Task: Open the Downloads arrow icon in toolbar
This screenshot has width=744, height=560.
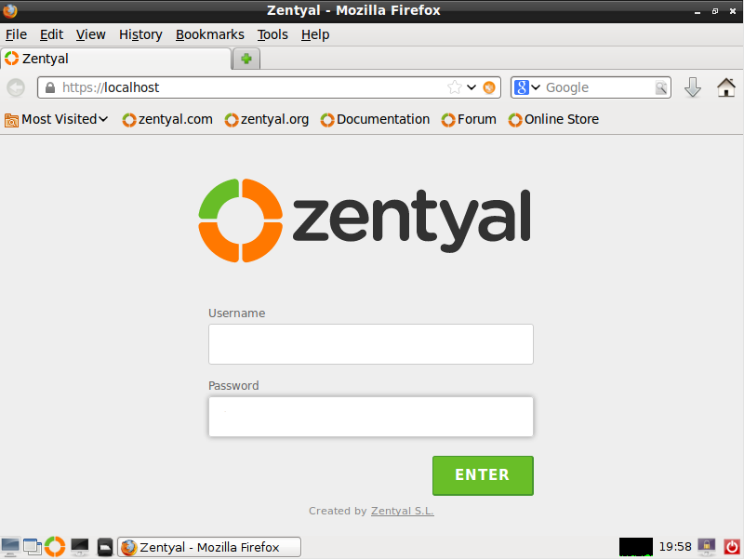Action: pyautogui.click(x=693, y=87)
